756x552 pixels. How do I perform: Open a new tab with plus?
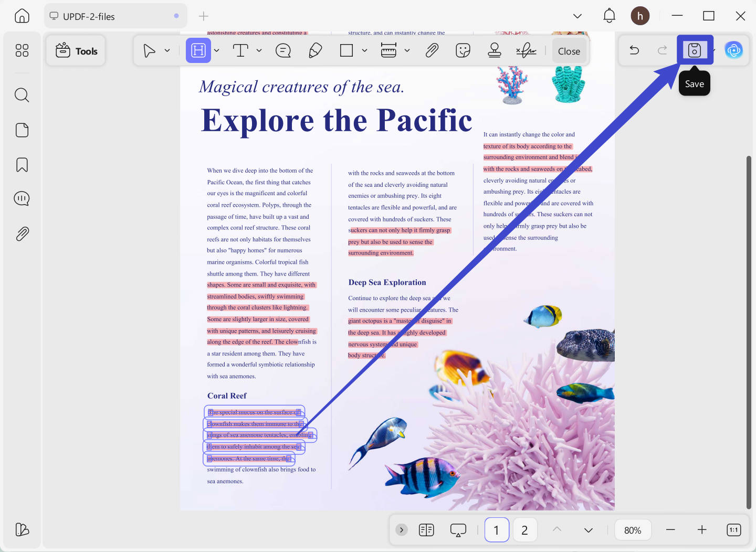coord(204,16)
